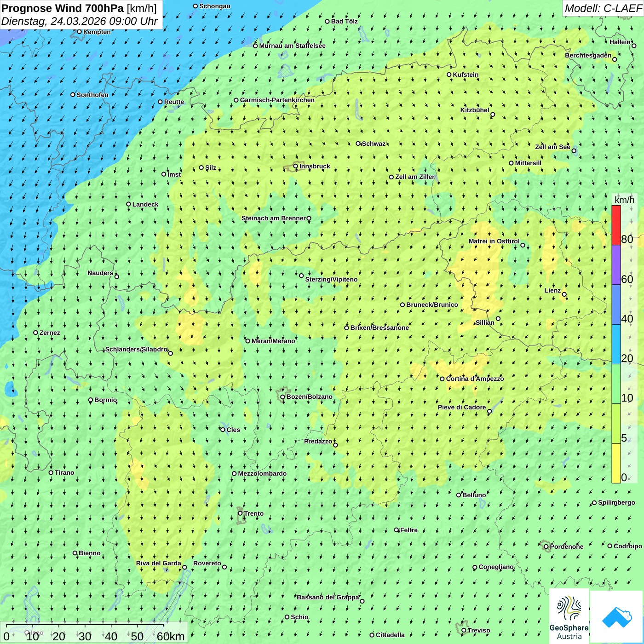Select the Trento location marker

click(x=240, y=513)
